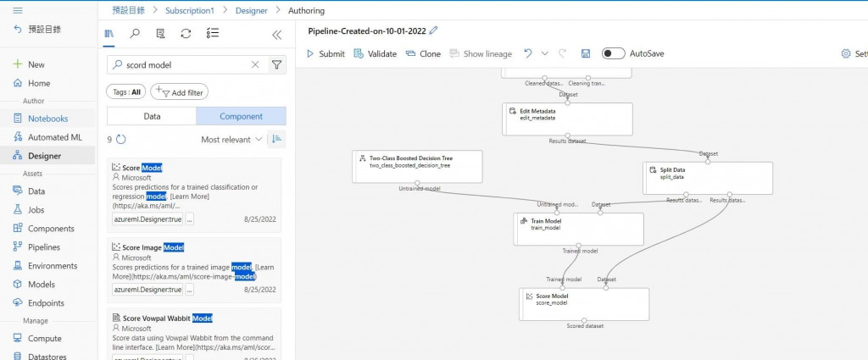Collapse the asset library panel

pos(277,35)
